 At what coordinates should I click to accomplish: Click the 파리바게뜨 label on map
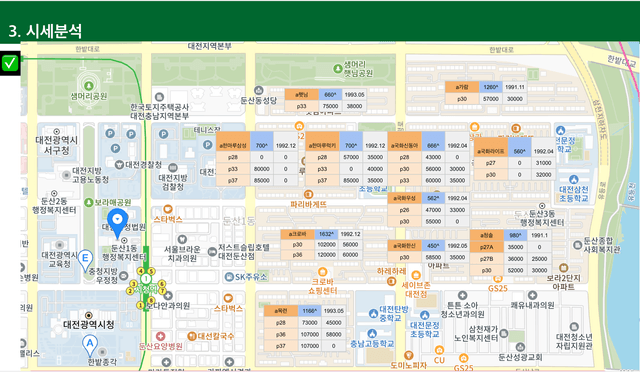tap(309, 204)
